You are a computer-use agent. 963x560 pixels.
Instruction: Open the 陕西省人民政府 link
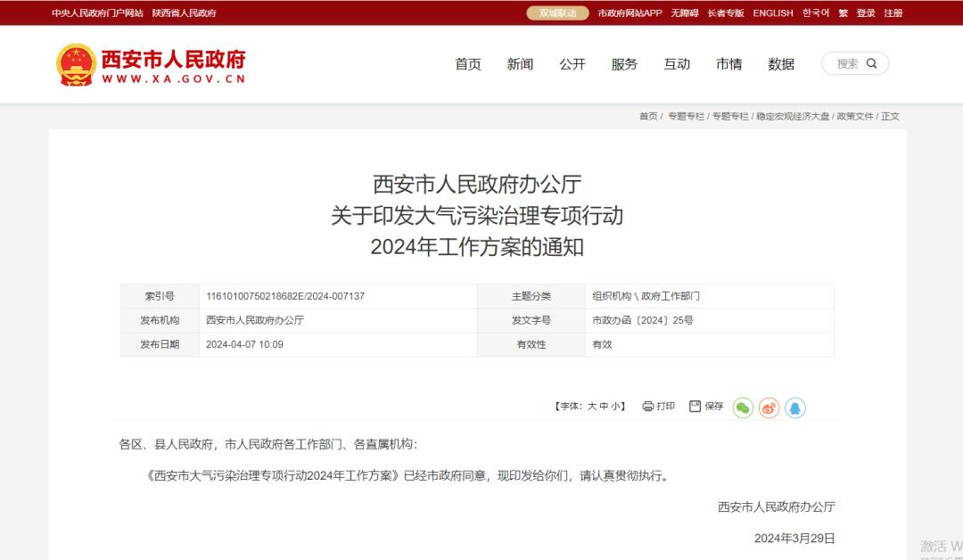[x=185, y=12]
